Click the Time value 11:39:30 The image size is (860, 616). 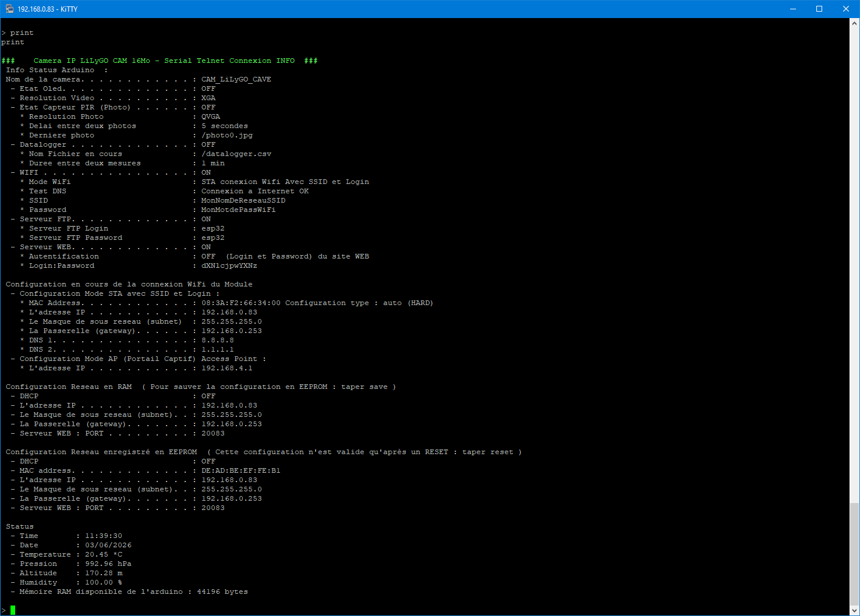(104, 536)
